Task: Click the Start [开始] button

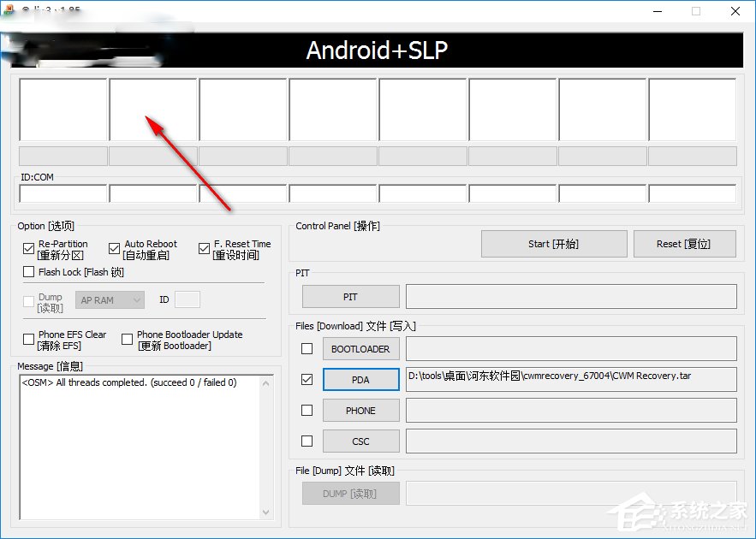Action: click(x=553, y=244)
